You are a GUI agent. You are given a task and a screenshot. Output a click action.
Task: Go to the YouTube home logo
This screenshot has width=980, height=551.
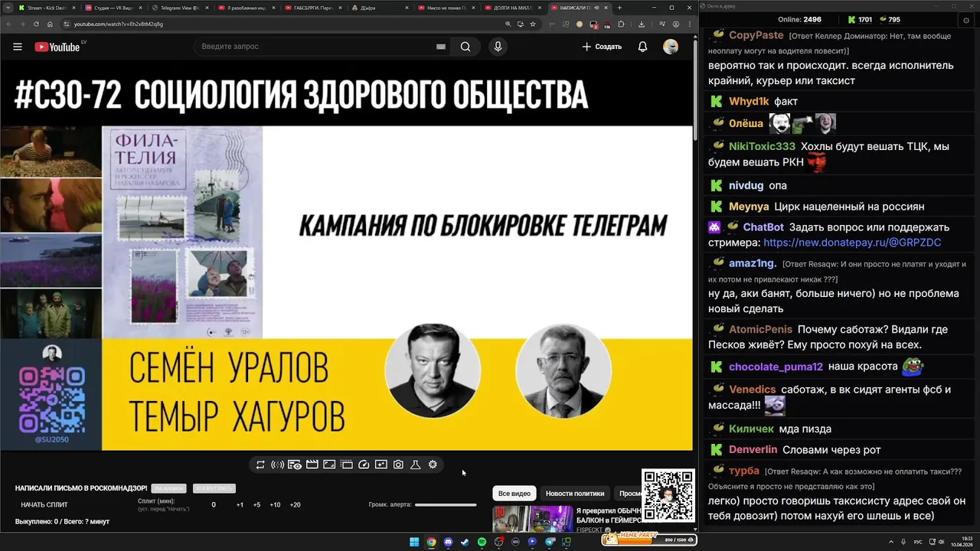point(59,47)
